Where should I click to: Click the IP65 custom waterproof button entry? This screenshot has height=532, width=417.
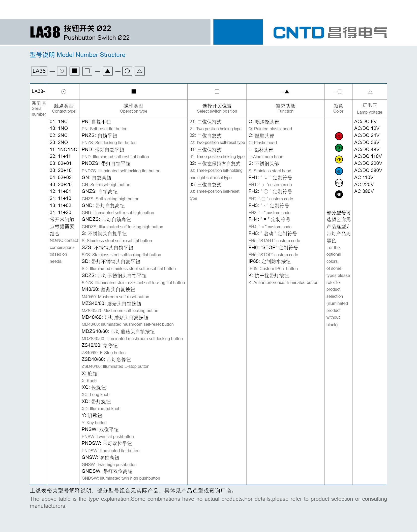[269, 262]
